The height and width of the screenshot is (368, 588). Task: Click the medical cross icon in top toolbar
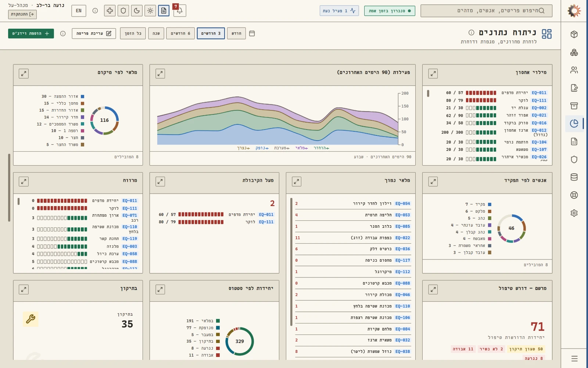click(x=110, y=11)
